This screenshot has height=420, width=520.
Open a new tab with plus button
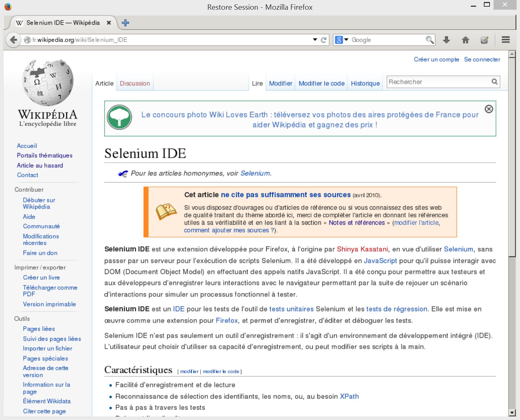coord(126,23)
